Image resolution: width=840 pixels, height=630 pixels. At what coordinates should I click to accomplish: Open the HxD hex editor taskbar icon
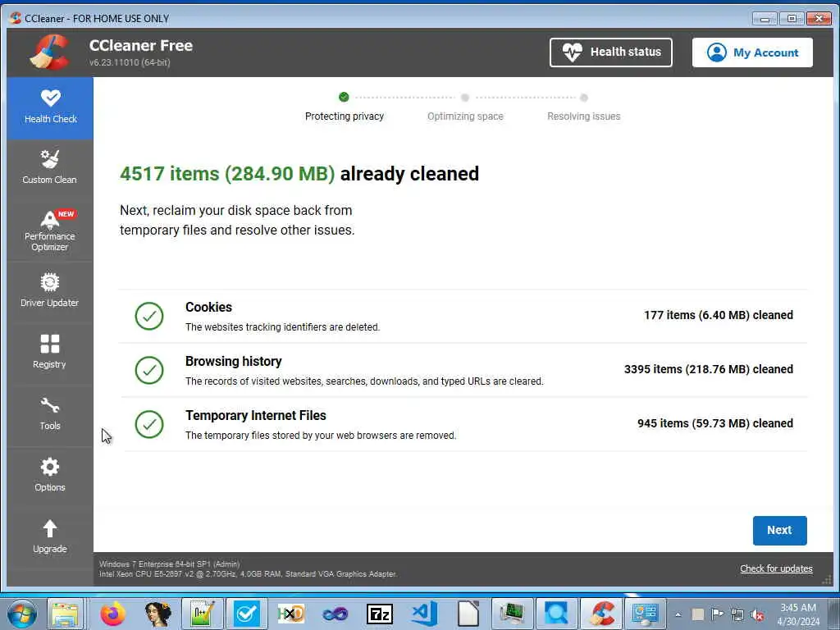point(291,614)
